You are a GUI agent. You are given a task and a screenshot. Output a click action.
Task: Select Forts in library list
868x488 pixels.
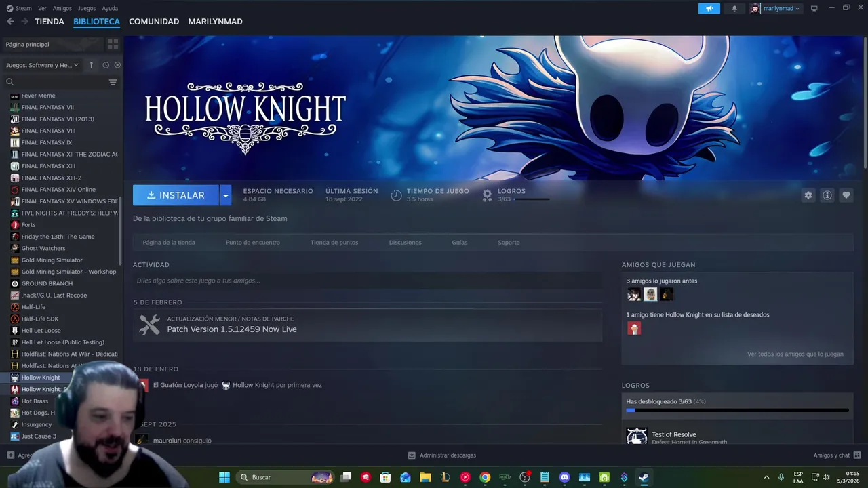point(28,225)
